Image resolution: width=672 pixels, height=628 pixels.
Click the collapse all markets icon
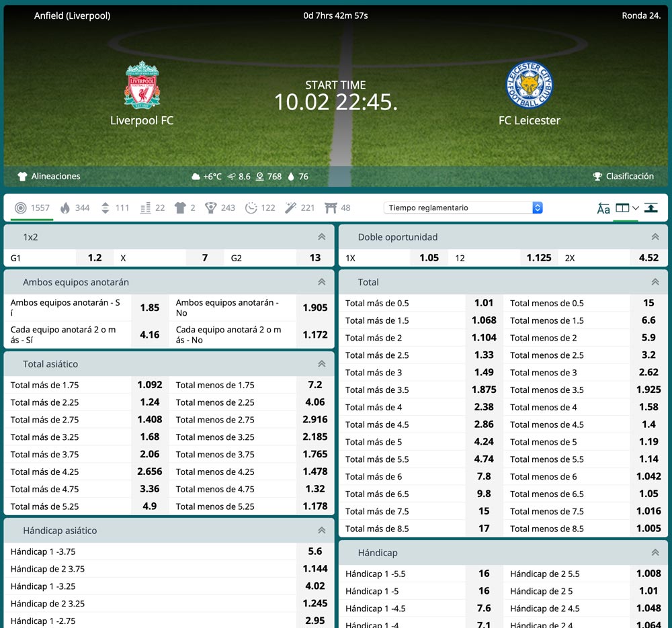pyautogui.click(x=651, y=208)
